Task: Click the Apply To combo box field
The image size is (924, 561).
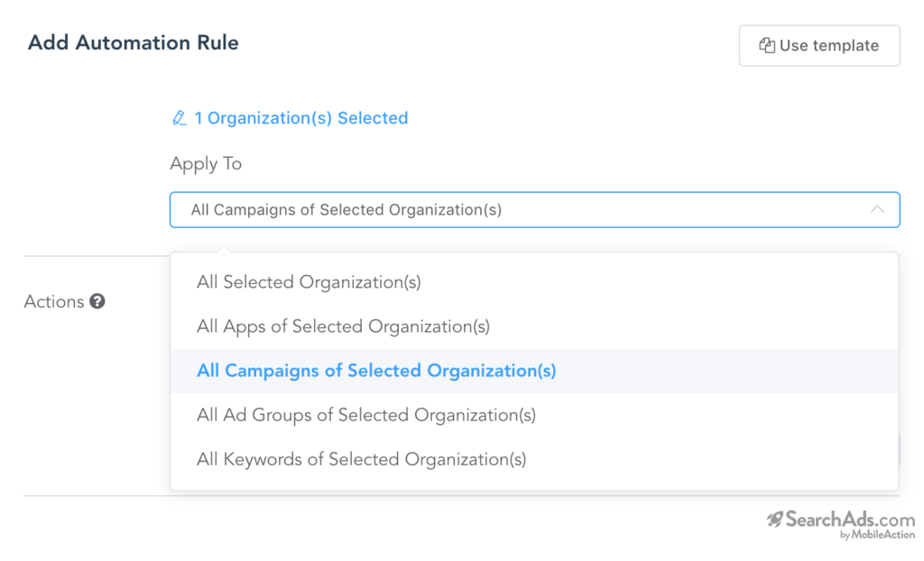Action: coord(505,209)
